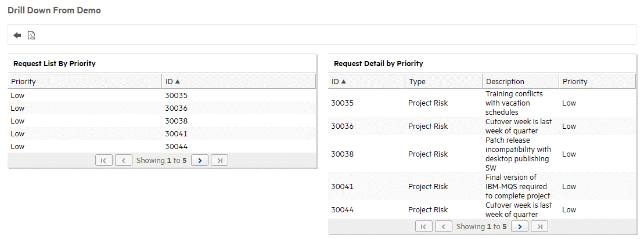Viewport: 644px width, 239px height.
Task: Sort Request List by Priority header
Action: pyautogui.click(x=23, y=82)
